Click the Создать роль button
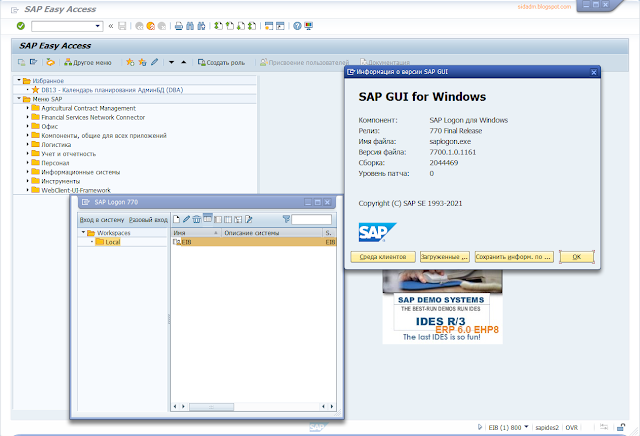The width and height of the screenshot is (640, 436). (x=221, y=62)
